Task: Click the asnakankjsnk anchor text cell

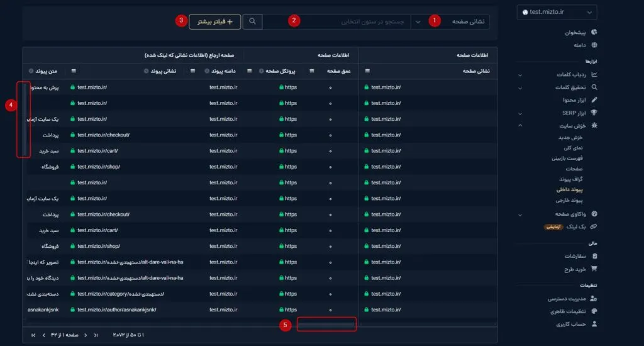Action: point(43,310)
